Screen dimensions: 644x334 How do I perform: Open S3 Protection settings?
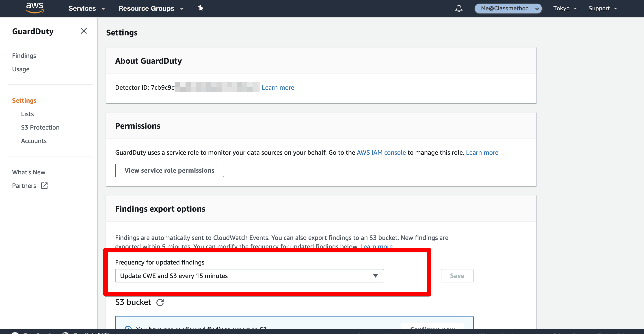coord(40,128)
